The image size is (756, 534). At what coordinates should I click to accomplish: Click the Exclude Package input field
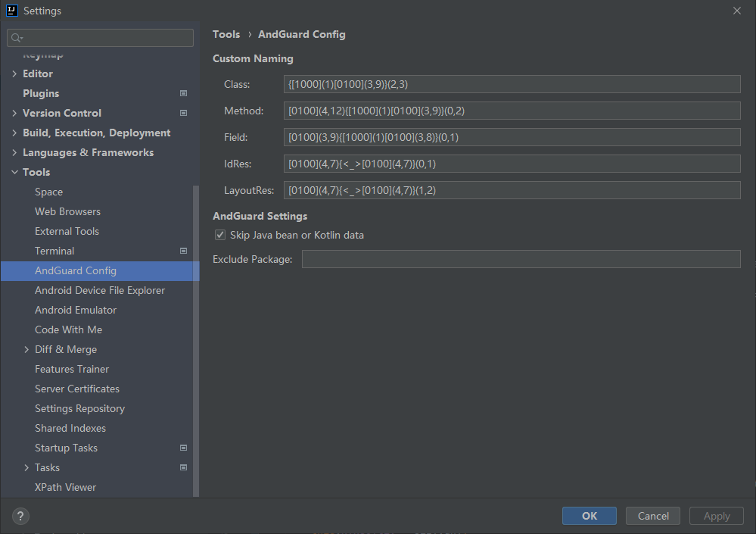pos(521,259)
